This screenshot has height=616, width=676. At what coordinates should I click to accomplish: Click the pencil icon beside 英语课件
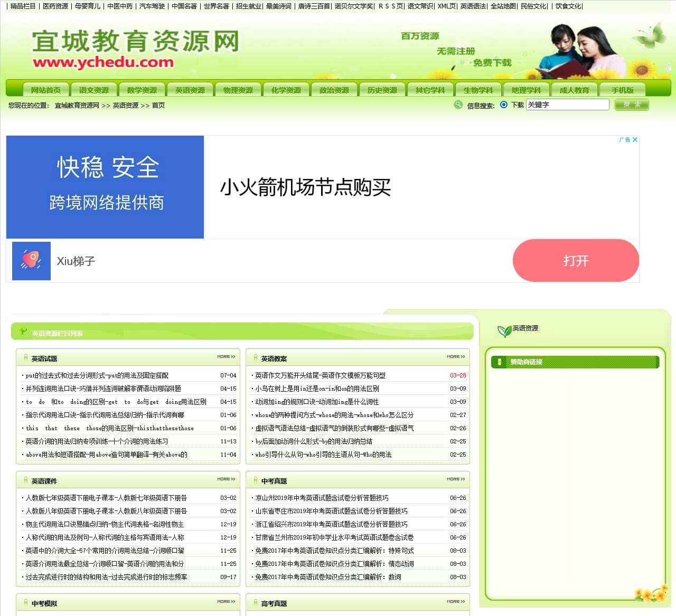(x=25, y=479)
